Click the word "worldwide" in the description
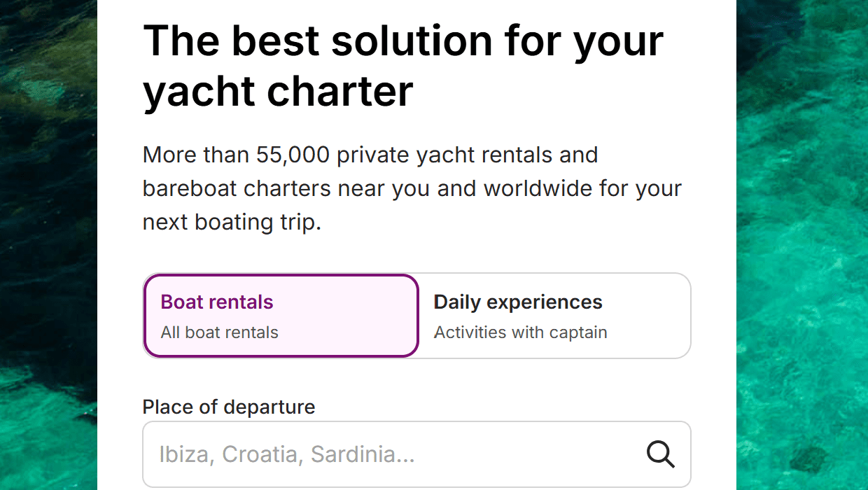Viewport: 868px width, 490px height. point(550,188)
